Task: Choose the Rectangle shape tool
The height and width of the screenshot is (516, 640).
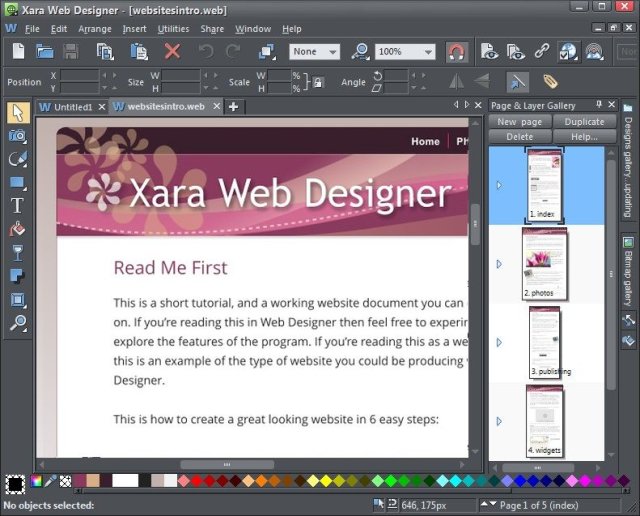Action: click(17, 182)
